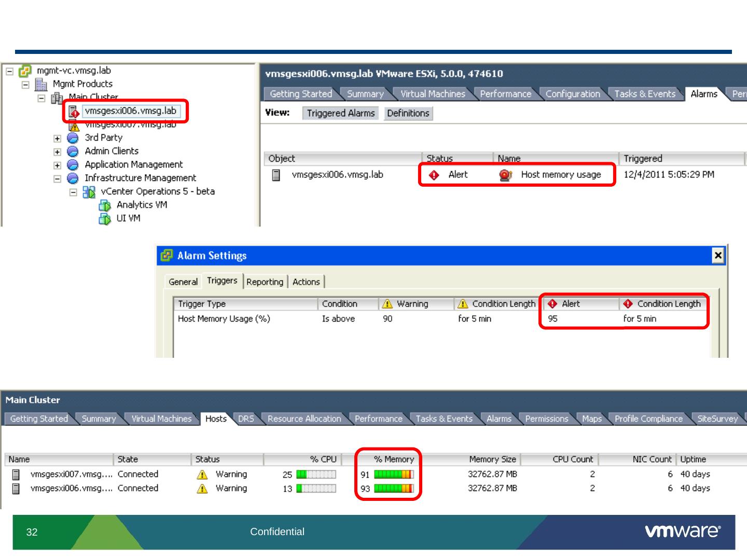The height and width of the screenshot is (560, 747).
Task: Open the General tab in Alarm Settings
Action: pos(183,282)
